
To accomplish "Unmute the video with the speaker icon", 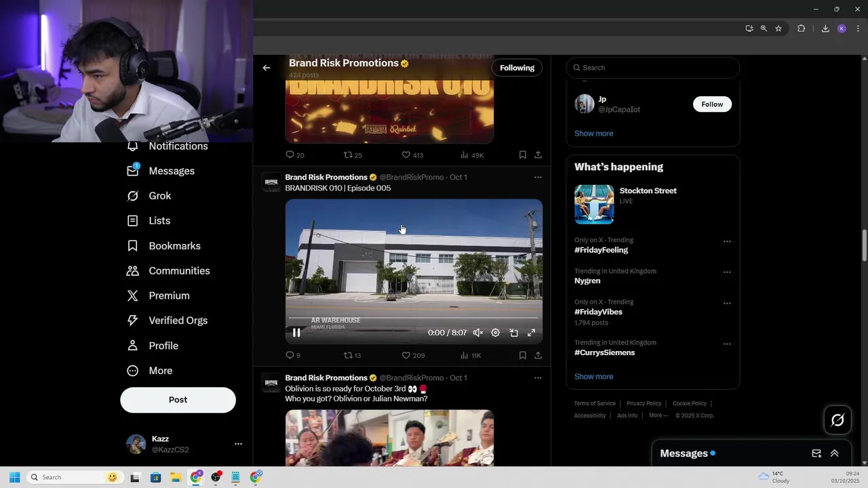I will 478,333.
